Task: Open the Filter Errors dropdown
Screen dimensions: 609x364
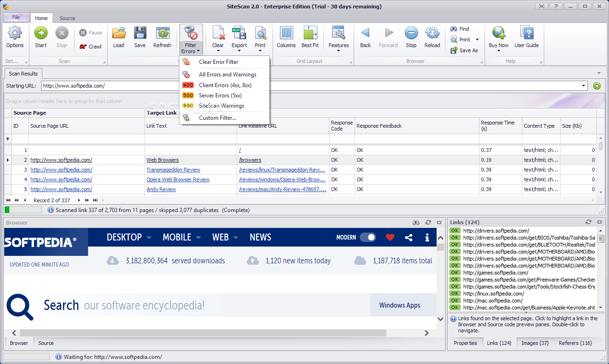Action: pyautogui.click(x=191, y=48)
